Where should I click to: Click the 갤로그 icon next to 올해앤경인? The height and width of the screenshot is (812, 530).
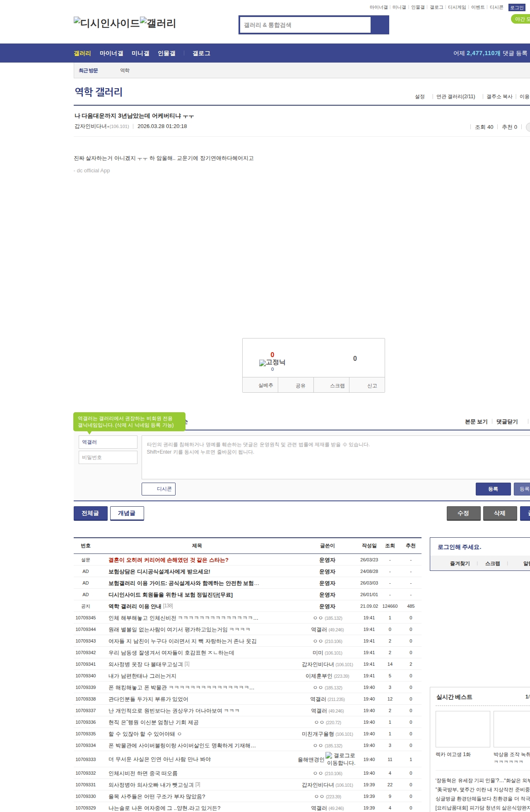340,759
